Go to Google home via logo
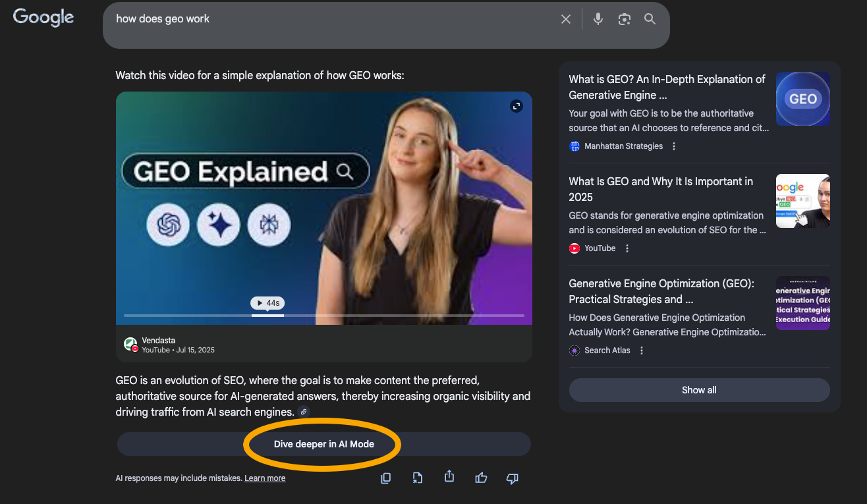This screenshot has height=504, width=867. coord(43,18)
